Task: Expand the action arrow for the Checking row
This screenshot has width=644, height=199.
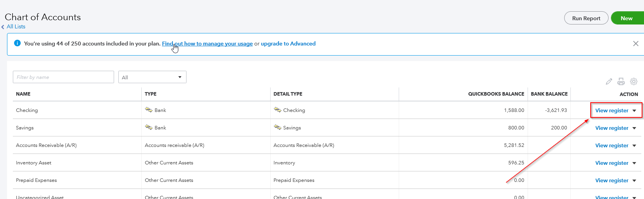Action: click(x=634, y=111)
